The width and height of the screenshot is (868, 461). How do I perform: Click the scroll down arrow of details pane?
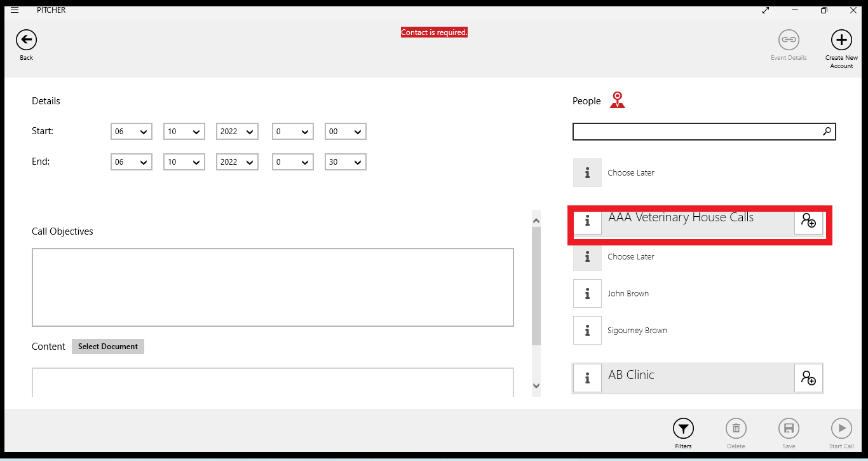point(536,385)
